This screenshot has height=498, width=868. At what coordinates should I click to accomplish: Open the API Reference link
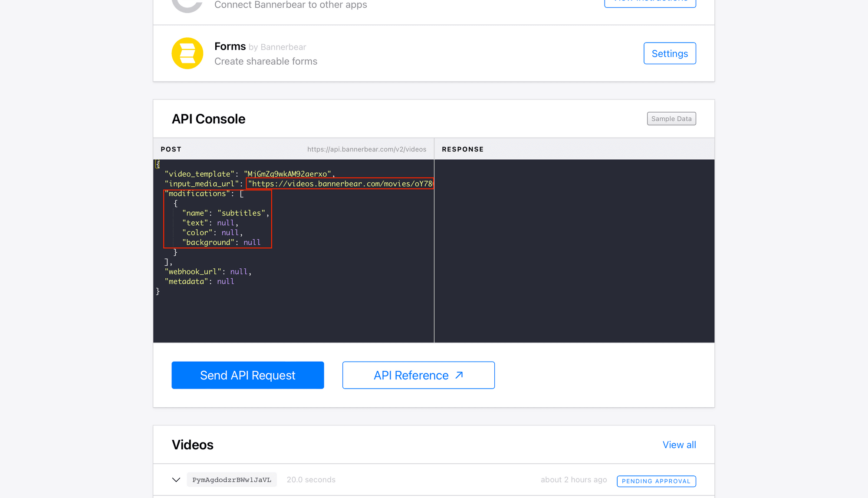[418, 375]
